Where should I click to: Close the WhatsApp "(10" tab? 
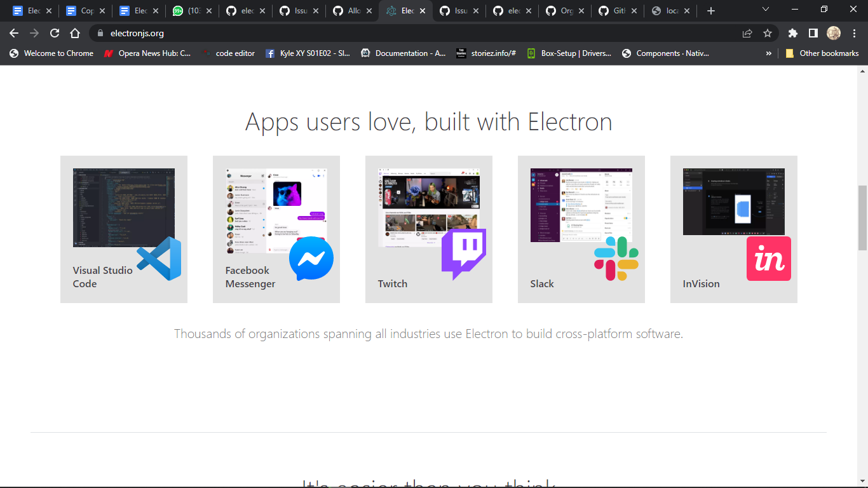point(209,11)
